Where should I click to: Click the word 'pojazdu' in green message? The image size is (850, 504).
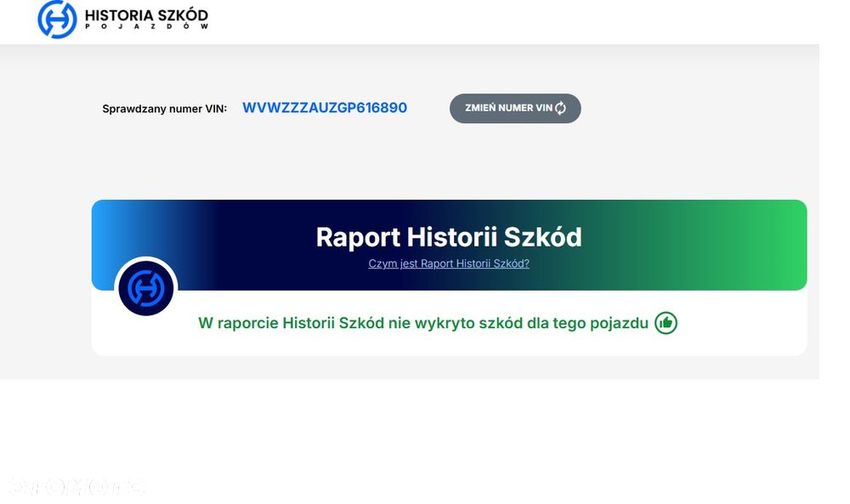point(619,324)
